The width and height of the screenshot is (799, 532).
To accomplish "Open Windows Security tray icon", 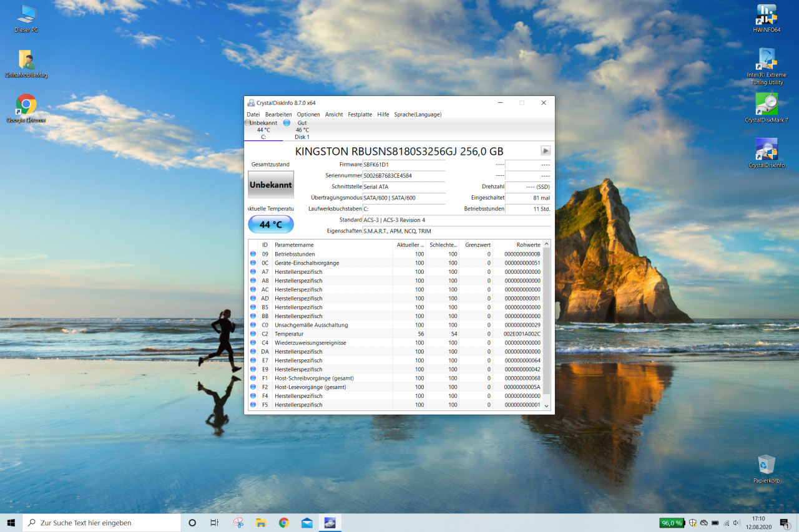I will point(693,523).
